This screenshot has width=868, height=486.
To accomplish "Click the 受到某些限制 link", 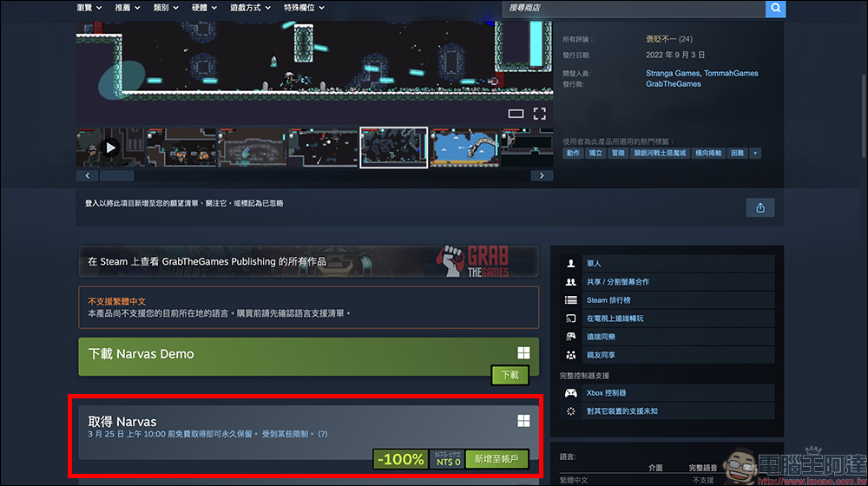I will (285, 434).
